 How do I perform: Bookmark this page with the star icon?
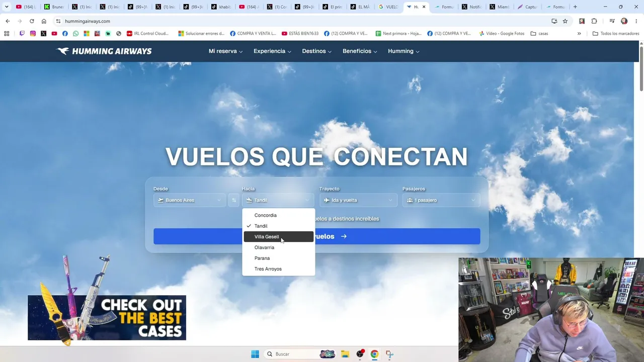pyautogui.click(x=565, y=21)
